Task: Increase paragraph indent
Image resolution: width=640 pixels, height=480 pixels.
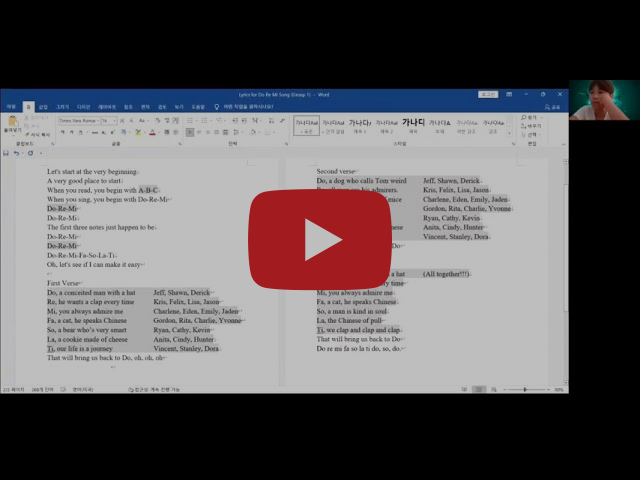Action: pos(244,120)
